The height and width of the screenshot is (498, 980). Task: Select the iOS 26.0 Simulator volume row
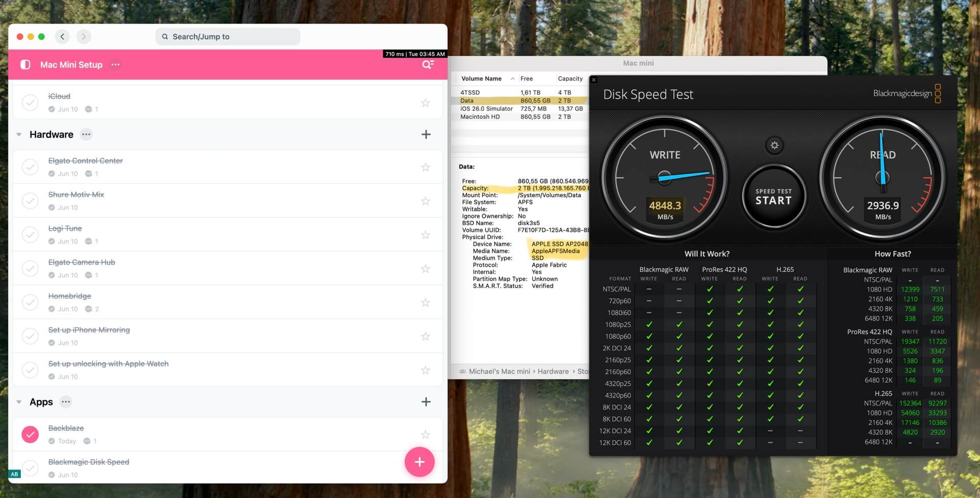(520, 109)
